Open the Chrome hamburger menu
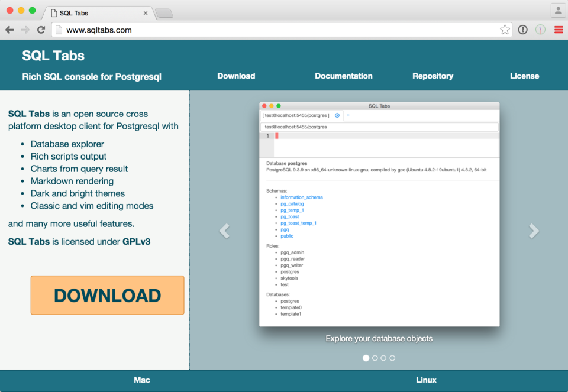568x392 pixels. (x=558, y=30)
